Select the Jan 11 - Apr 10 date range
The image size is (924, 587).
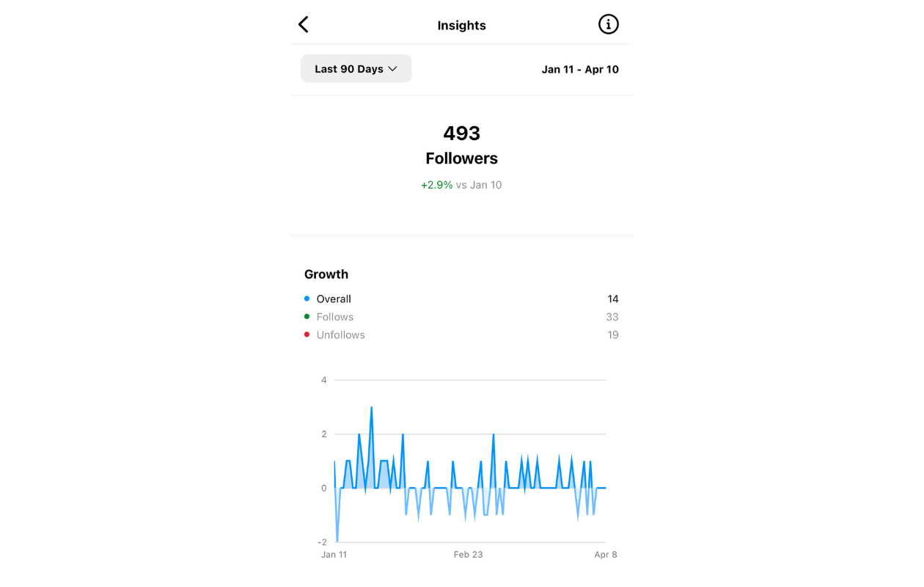coord(580,70)
